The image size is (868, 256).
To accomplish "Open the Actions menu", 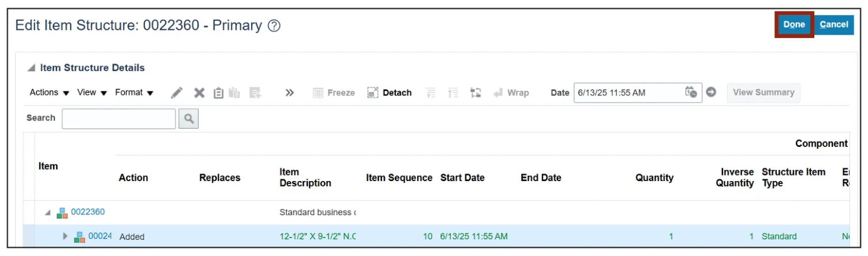I will click(50, 93).
